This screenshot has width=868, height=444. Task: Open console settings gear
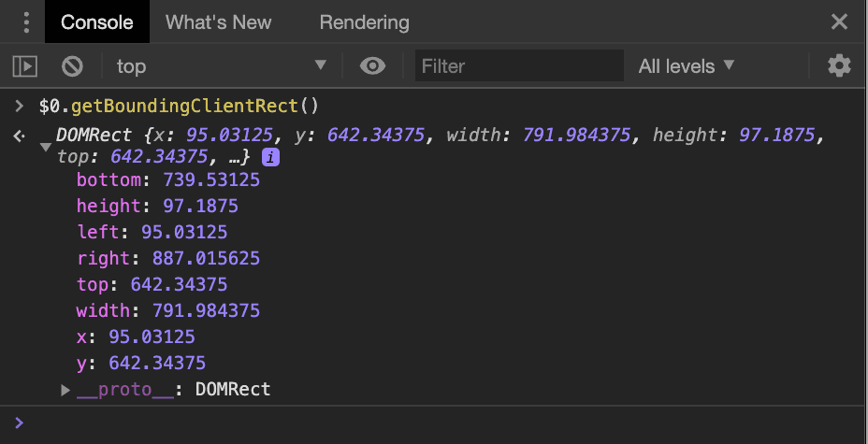click(839, 65)
